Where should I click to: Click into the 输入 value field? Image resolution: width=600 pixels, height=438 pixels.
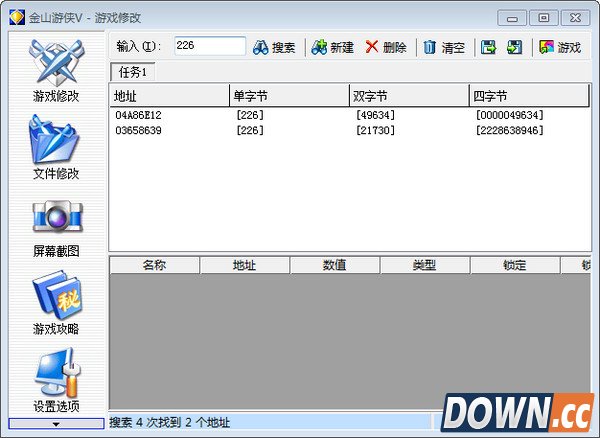[210, 46]
